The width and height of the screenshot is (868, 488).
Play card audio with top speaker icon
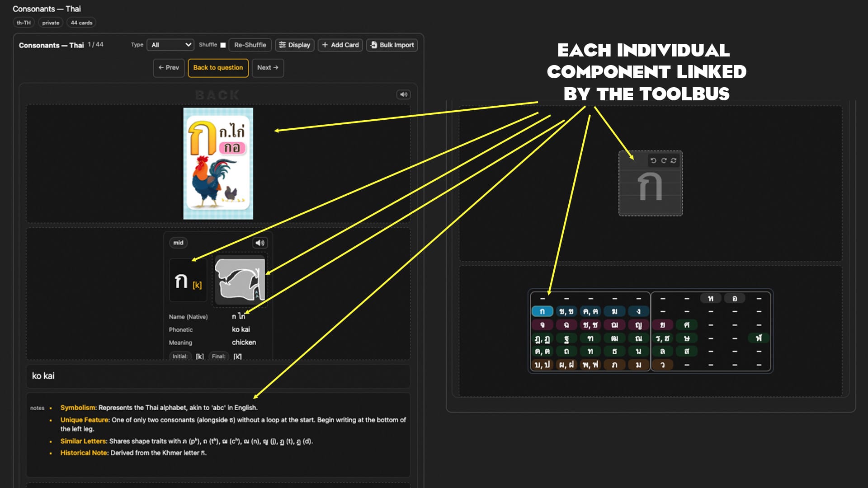403,94
